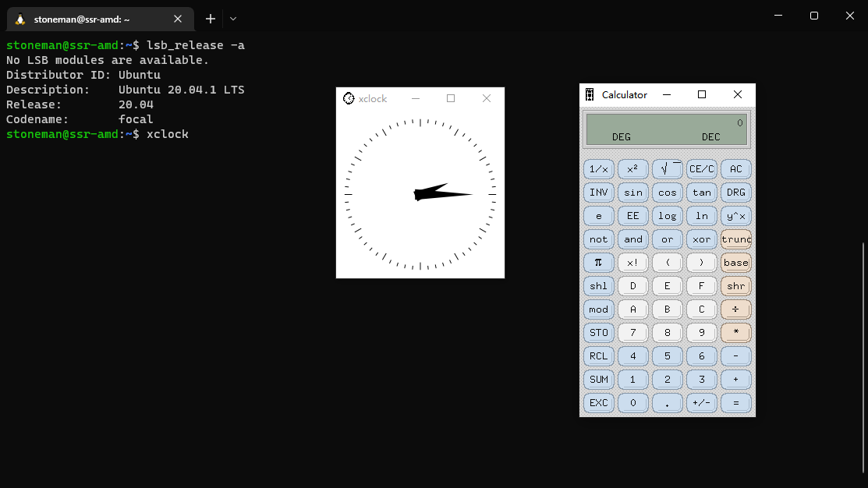Screen dimensions: 868x488
Task: Close the stoneman@ssr-amd terminal tab
Action: [x=178, y=19]
